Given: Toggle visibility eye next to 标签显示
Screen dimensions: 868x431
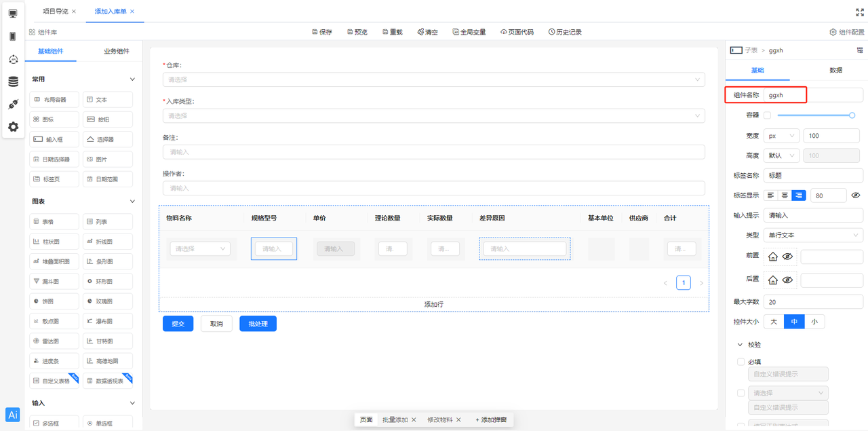Looking at the screenshot, I should pyautogui.click(x=856, y=195).
